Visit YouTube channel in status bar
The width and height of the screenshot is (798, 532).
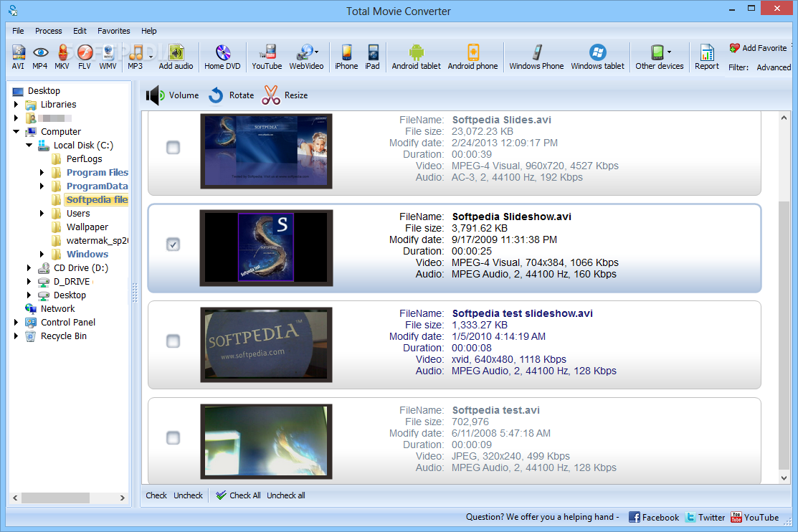point(755,517)
